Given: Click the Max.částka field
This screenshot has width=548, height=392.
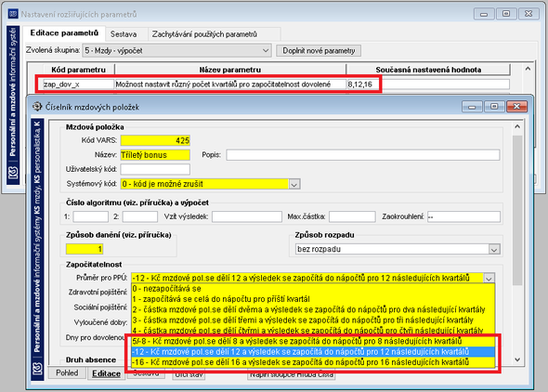Looking at the screenshot, I should 352,216.
